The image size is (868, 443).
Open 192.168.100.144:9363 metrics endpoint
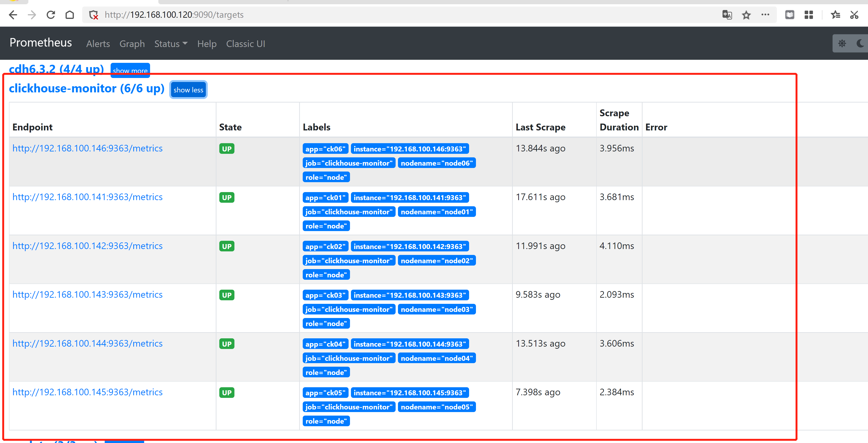pos(88,343)
